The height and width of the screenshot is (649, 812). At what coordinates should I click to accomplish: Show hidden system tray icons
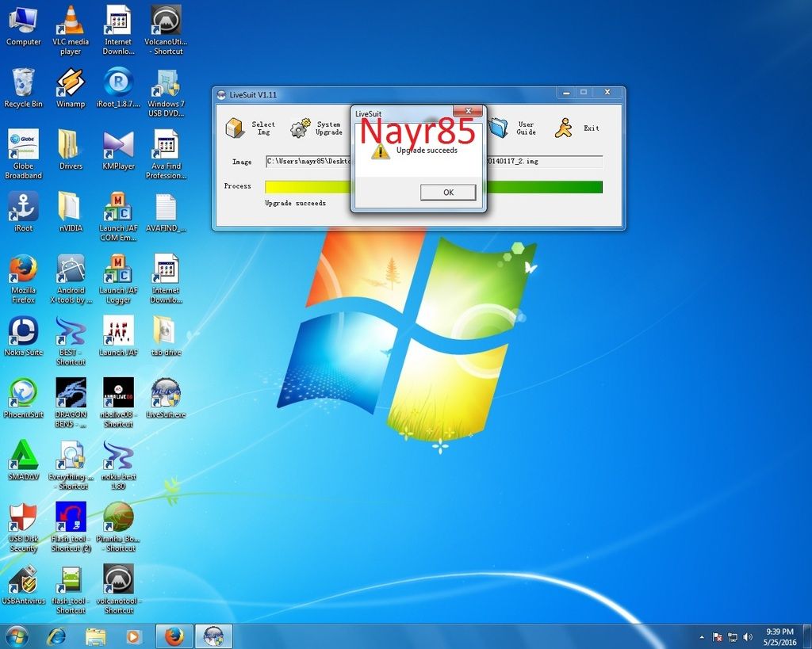pos(702,637)
